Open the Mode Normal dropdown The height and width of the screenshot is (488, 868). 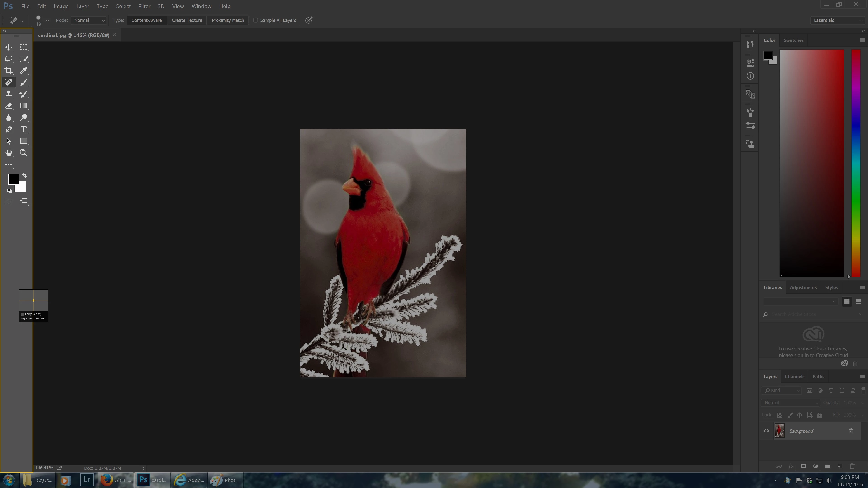pos(89,20)
